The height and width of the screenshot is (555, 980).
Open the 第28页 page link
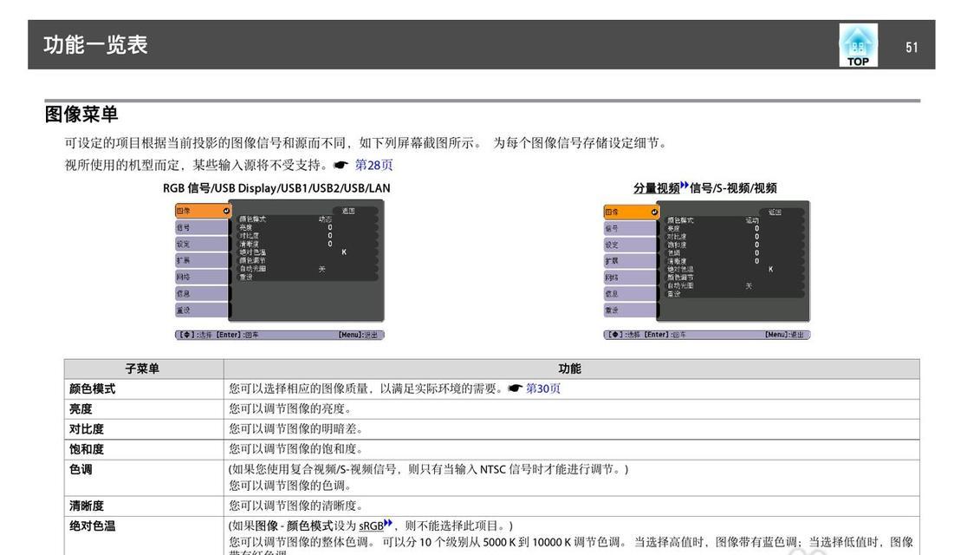point(373,165)
